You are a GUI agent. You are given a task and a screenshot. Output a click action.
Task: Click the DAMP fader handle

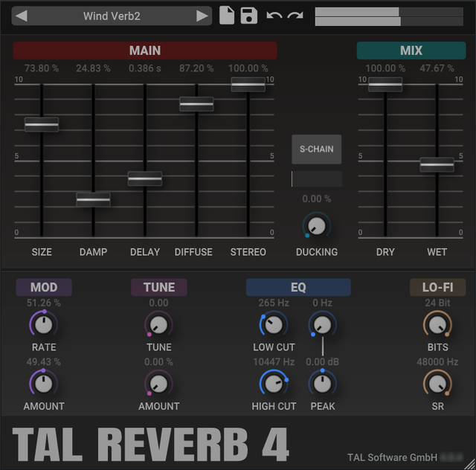point(93,199)
